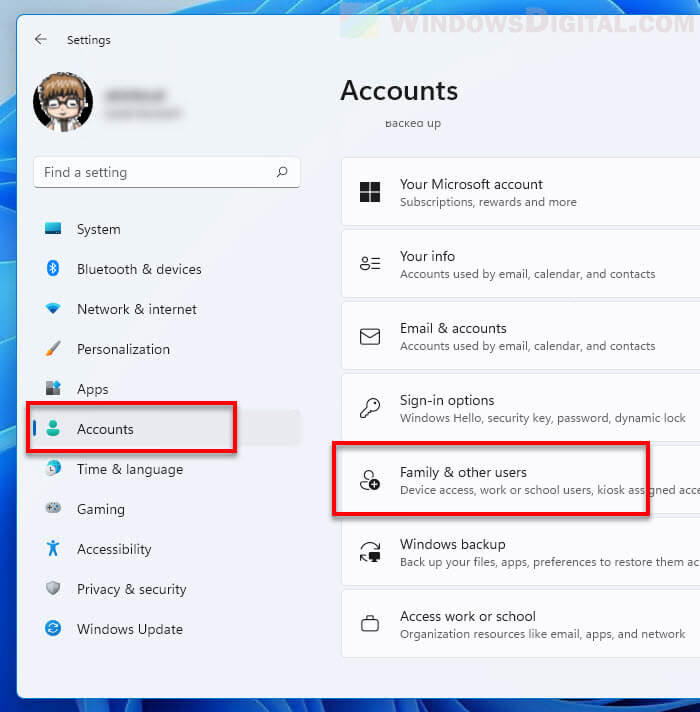
Task: Click the Windows backup sync icon
Action: 370,552
